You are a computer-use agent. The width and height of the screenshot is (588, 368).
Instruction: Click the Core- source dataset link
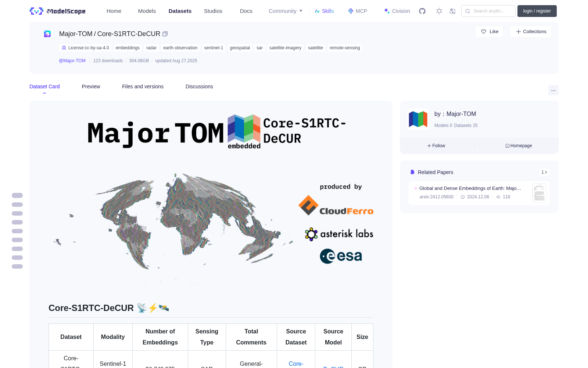coord(296,364)
